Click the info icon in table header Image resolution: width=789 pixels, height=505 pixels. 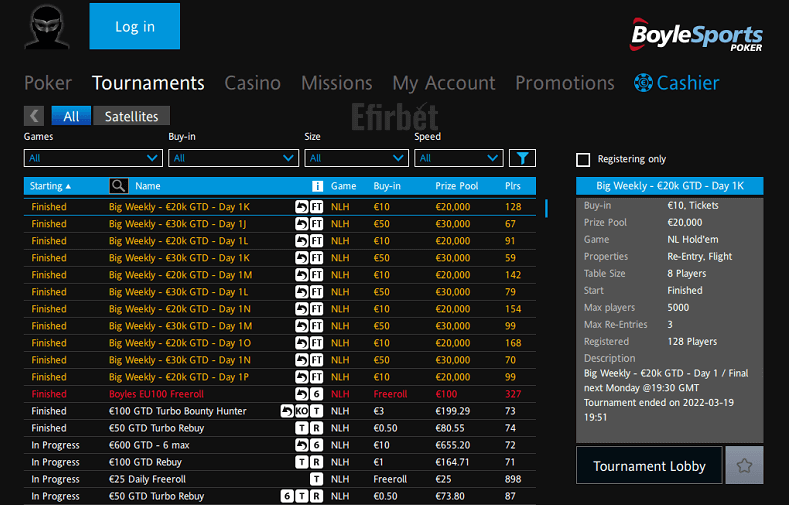[x=317, y=186]
